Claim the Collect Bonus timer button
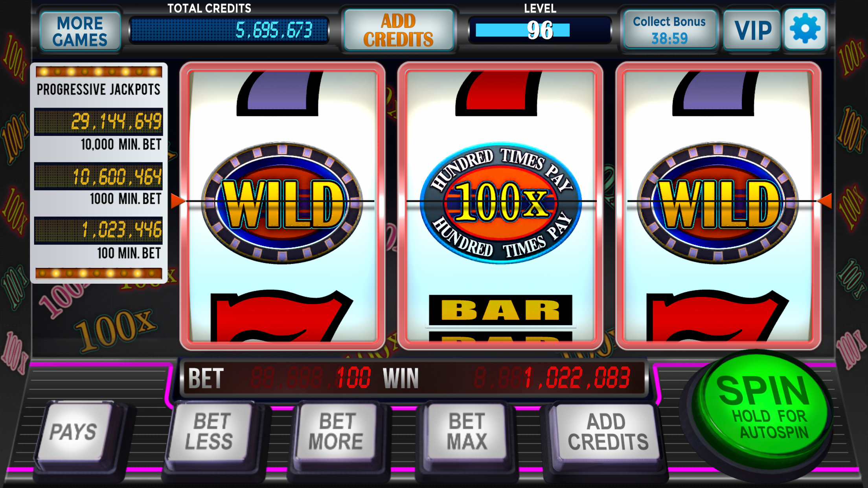 point(669,30)
